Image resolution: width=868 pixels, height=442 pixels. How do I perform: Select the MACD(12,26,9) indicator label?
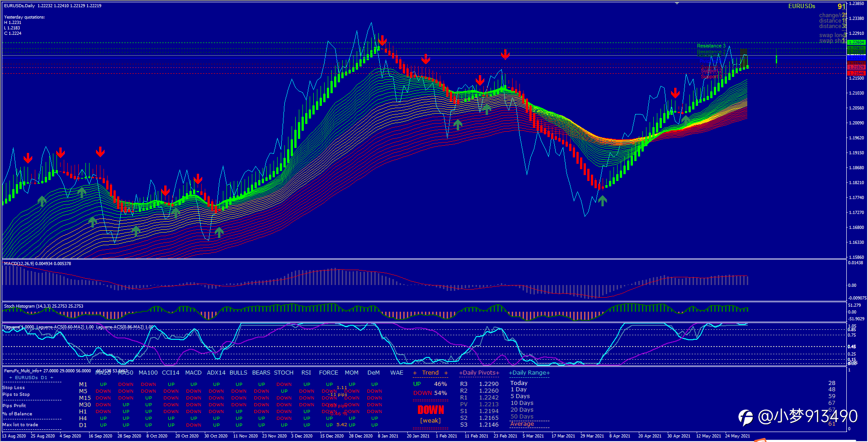pyautogui.click(x=38, y=263)
